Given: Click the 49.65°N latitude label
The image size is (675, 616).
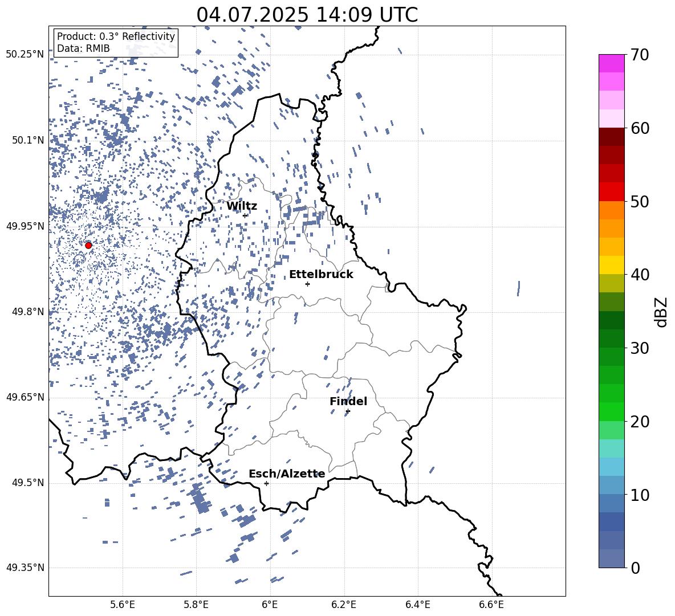Looking at the screenshot, I should (x=25, y=397).
